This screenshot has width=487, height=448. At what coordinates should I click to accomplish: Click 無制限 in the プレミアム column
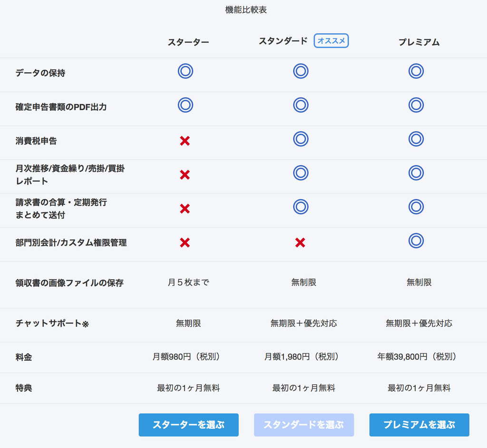point(419,282)
